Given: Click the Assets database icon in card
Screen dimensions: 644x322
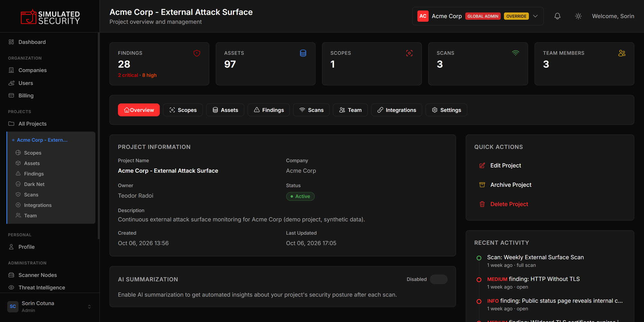Looking at the screenshot, I should [303, 53].
